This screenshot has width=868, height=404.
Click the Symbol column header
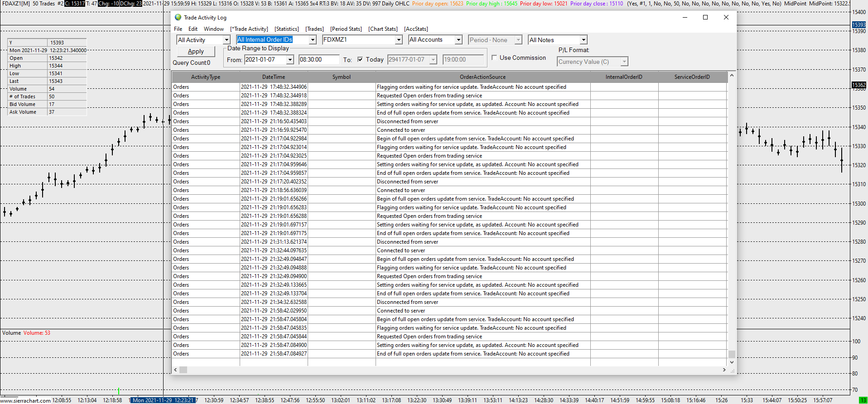click(x=342, y=77)
